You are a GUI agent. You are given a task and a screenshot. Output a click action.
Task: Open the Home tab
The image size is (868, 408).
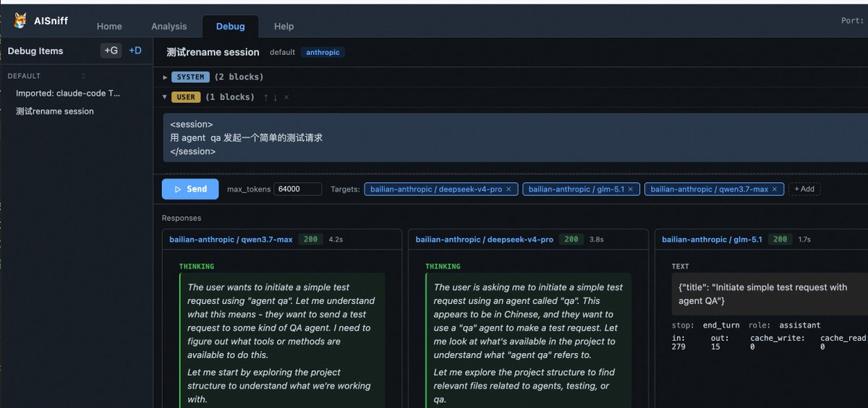(x=109, y=26)
